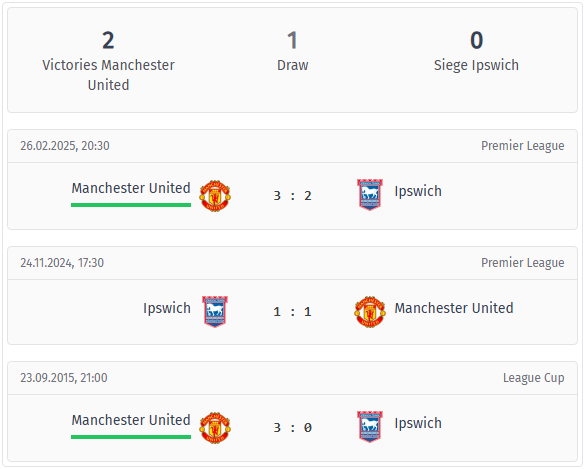The height and width of the screenshot is (469, 584).
Task: Click Ipswich crest in 26.02.2025 match
Action: coord(370,195)
